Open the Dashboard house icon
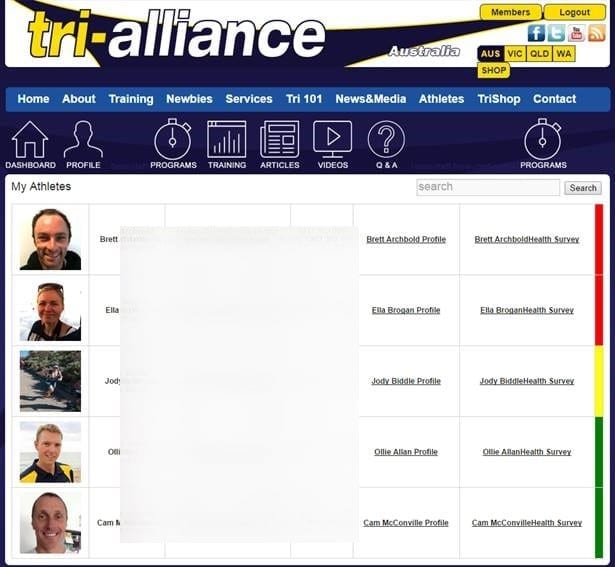This screenshot has width=615, height=567. [30, 141]
